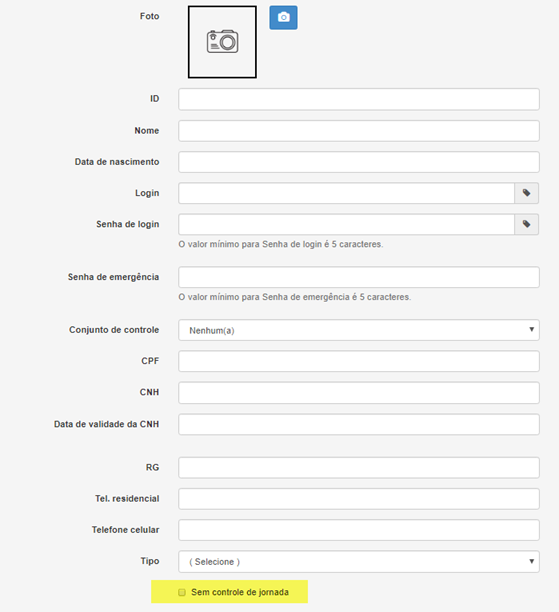The height and width of the screenshot is (612, 559).
Task: Focus Data de validade da CNH field
Action: pyautogui.click(x=359, y=424)
